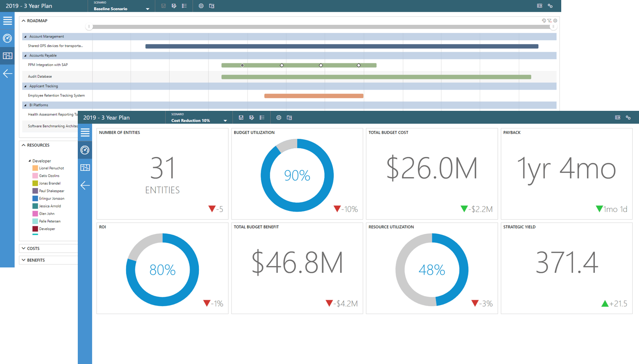The width and height of the screenshot is (639, 364).
Task: Collapse the ROADMAP panel
Action: (24, 21)
